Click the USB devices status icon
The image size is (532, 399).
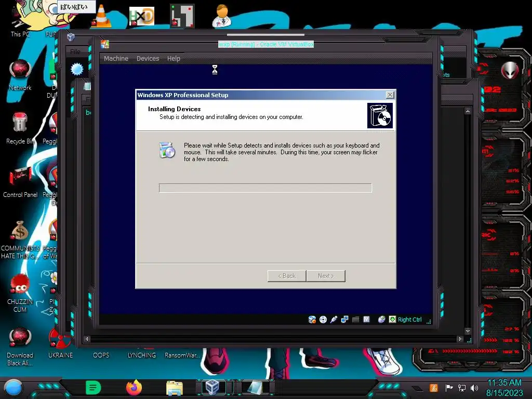(334, 320)
